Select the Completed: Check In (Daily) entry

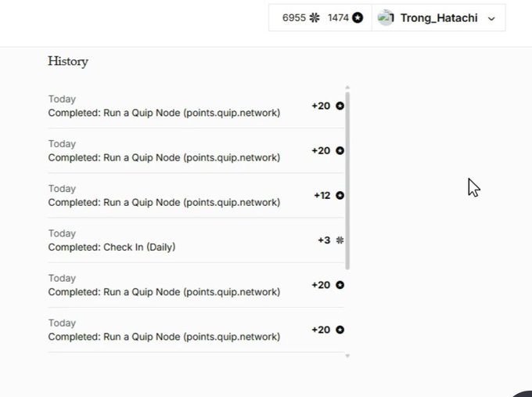tap(196, 240)
